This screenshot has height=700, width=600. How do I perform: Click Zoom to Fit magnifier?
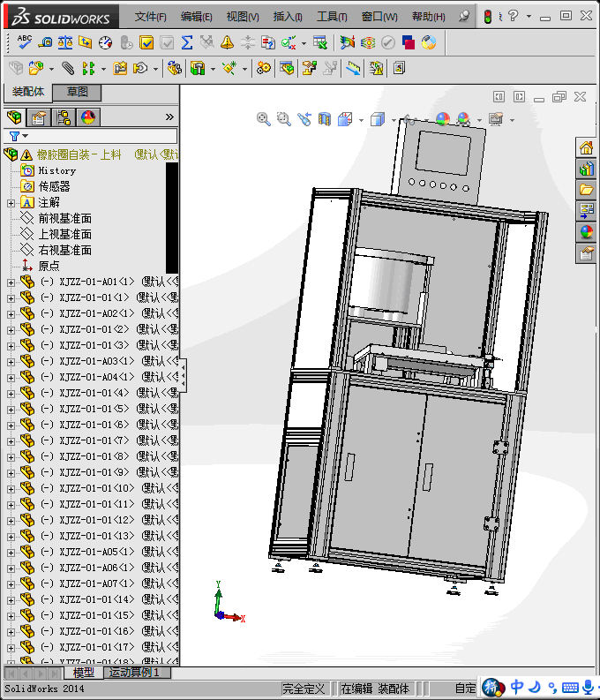(x=263, y=119)
